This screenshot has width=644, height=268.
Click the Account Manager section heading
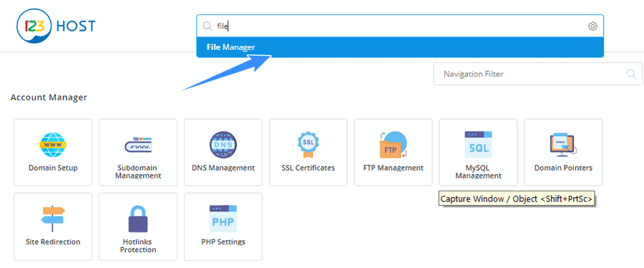coord(49,98)
